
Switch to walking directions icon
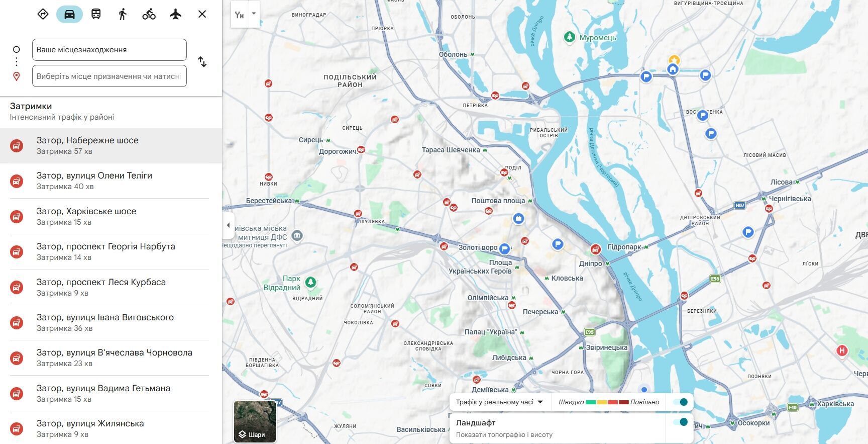click(123, 14)
